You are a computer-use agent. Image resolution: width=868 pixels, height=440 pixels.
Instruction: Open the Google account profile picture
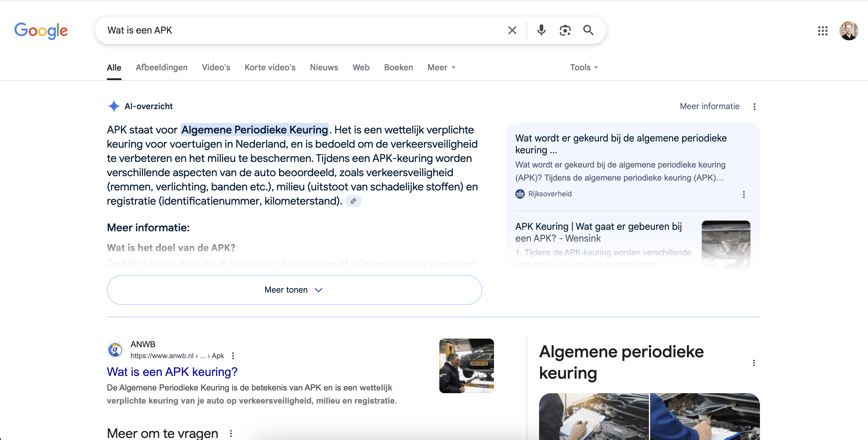848,31
